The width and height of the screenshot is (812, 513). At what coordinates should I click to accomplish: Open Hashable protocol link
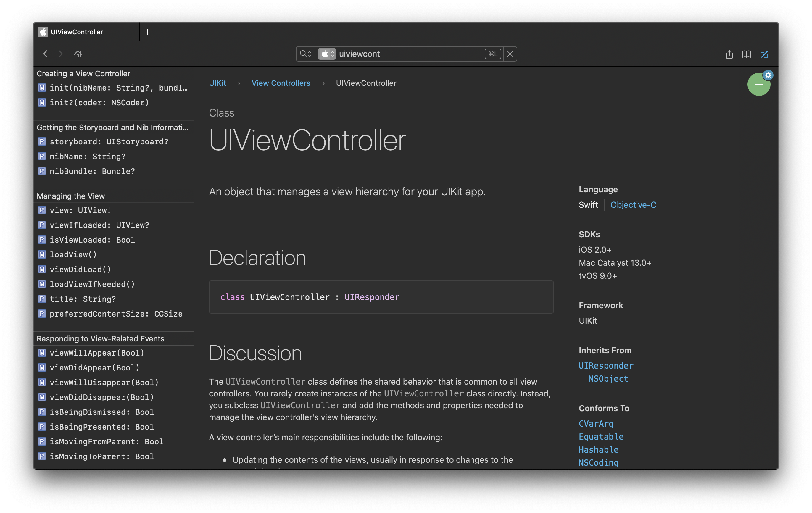pos(599,450)
